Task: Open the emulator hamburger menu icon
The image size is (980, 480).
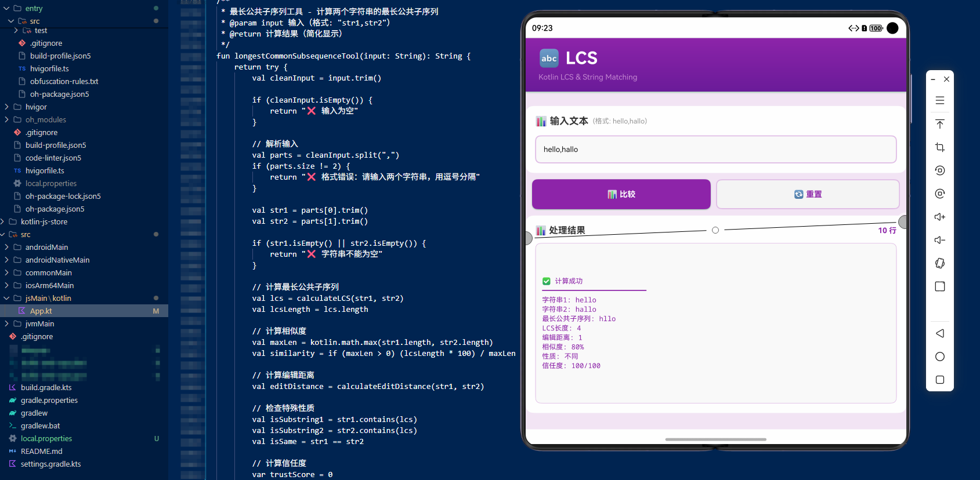Action: coord(940,100)
